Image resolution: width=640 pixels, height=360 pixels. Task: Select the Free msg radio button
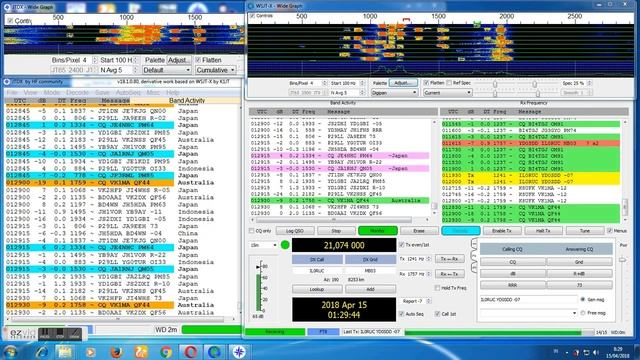pyautogui.click(x=583, y=313)
